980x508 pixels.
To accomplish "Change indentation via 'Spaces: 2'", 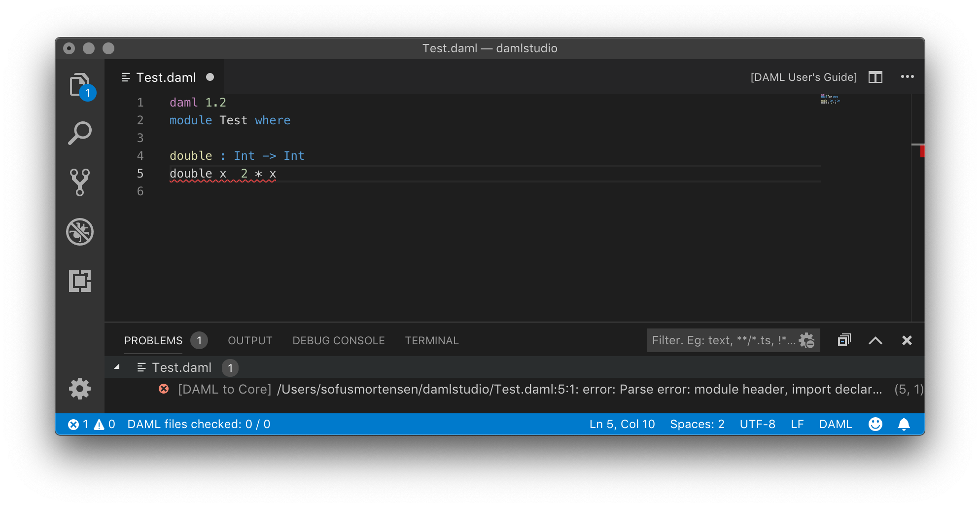I will coord(697,424).
